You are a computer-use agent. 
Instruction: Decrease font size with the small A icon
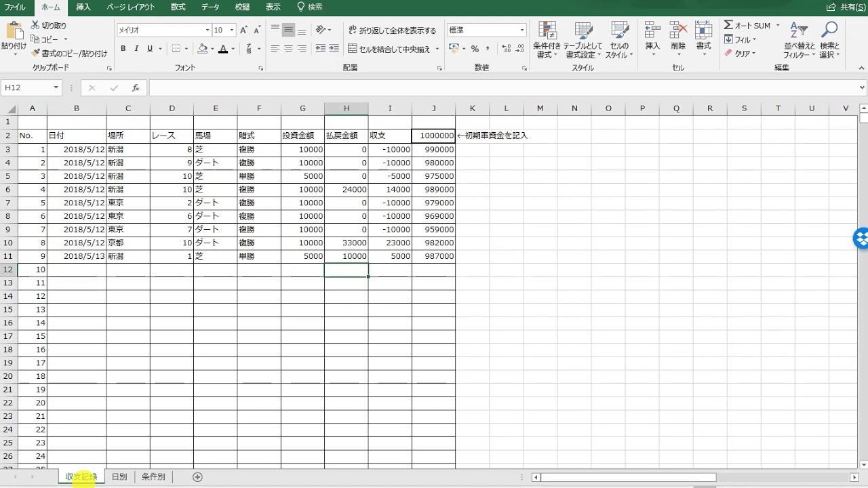pyautogui.click(x=257, y=30)
